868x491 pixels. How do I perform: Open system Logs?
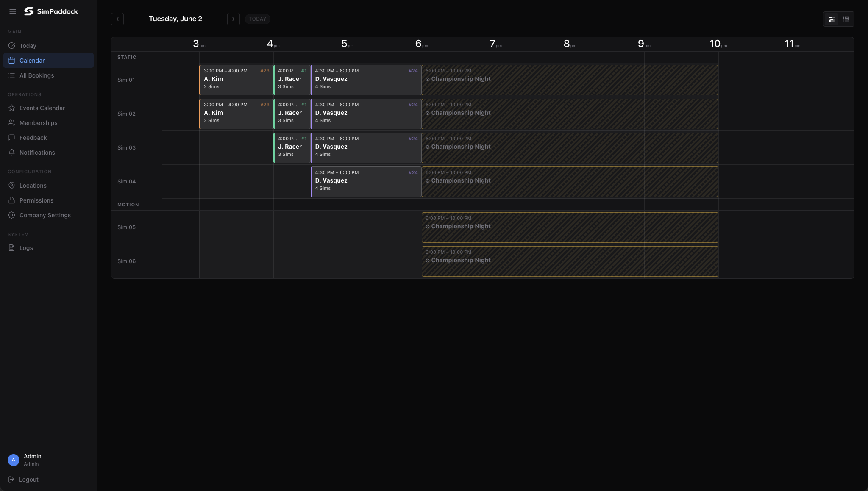48,248
